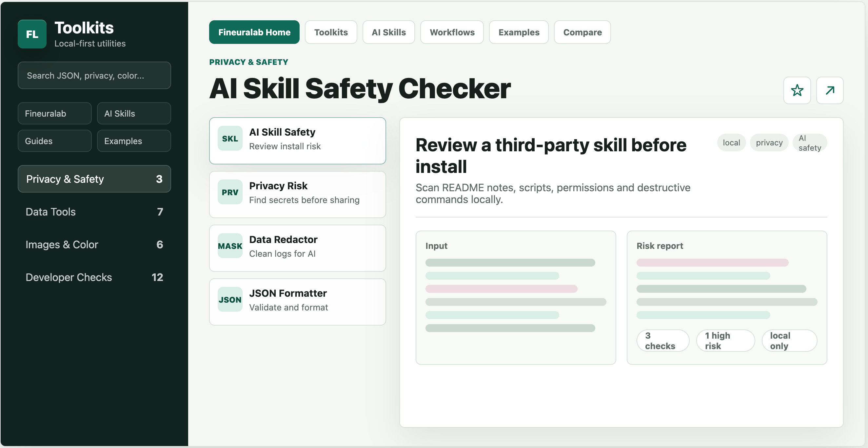Switch to the Workflows tab

tap(452, 32)
